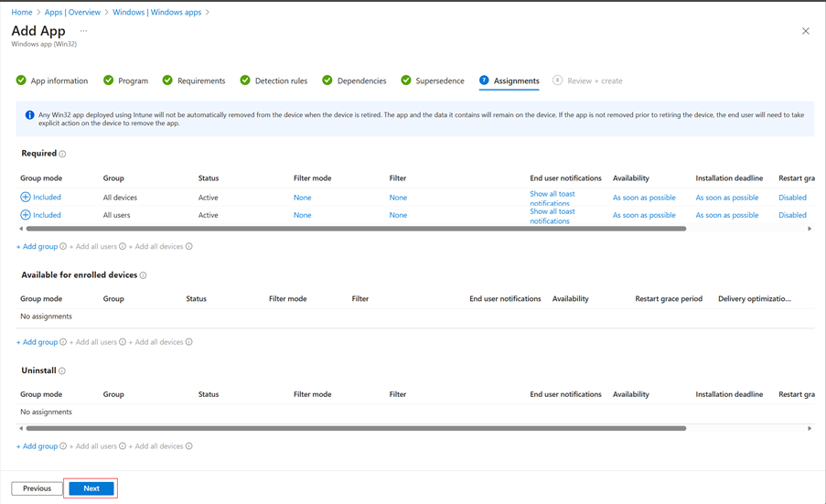Click Add all devices under Uninstall

156,446
